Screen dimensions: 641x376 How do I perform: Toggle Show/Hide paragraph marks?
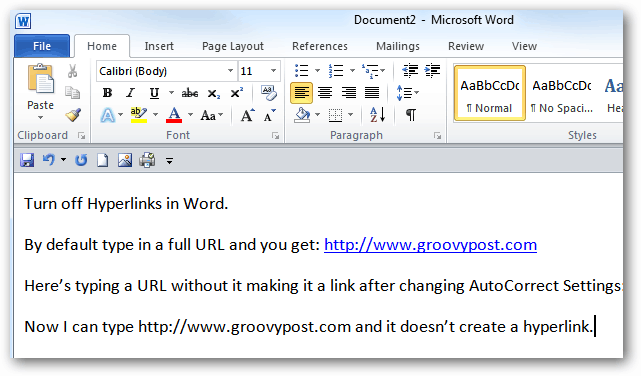pyautogui.click(x=411, y=115)
